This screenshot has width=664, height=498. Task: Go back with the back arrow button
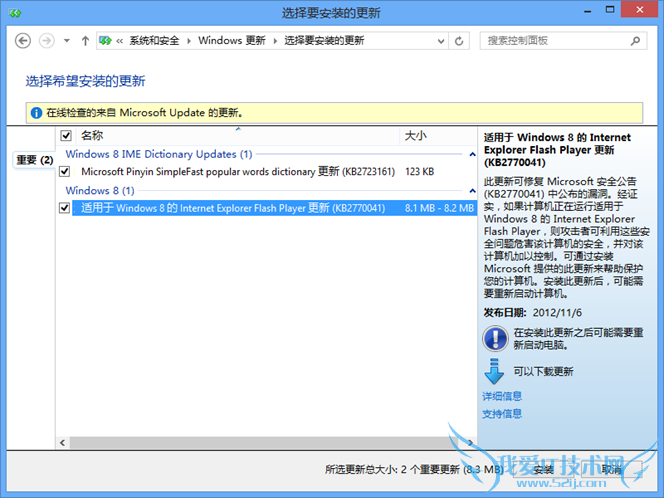(x=23, y=41)
